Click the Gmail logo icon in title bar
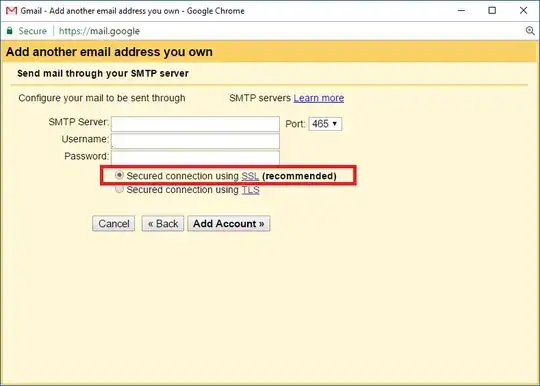The height and width of the screenshot is (386, 540). click(x=11, y=11)
